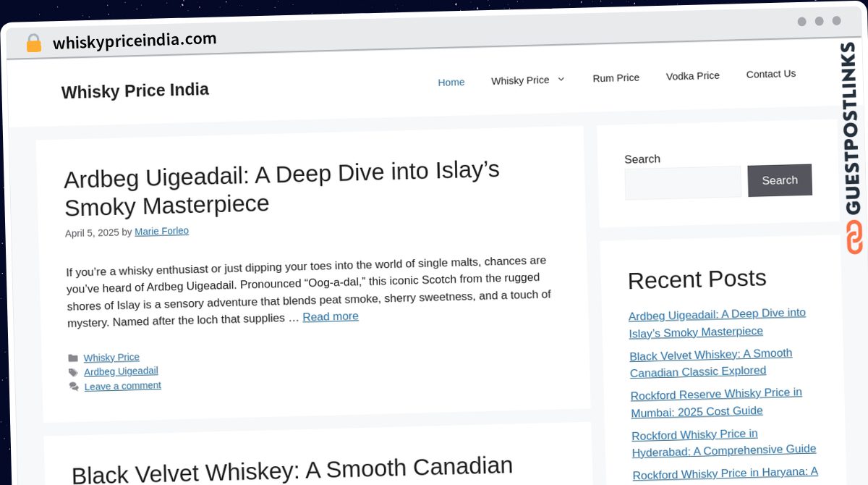Viewport: 868px width, 485px height.
Task: Focus the sidebar Search input field
Action: coord(683,182)
